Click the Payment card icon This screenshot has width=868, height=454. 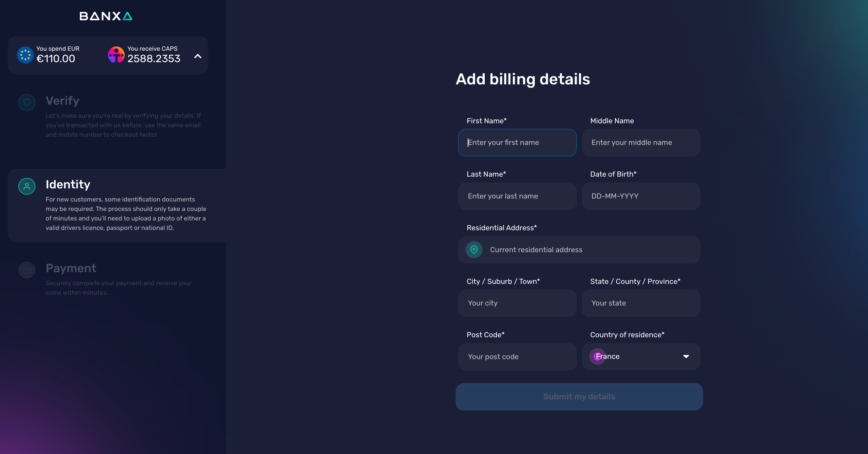tap(27, 270)
